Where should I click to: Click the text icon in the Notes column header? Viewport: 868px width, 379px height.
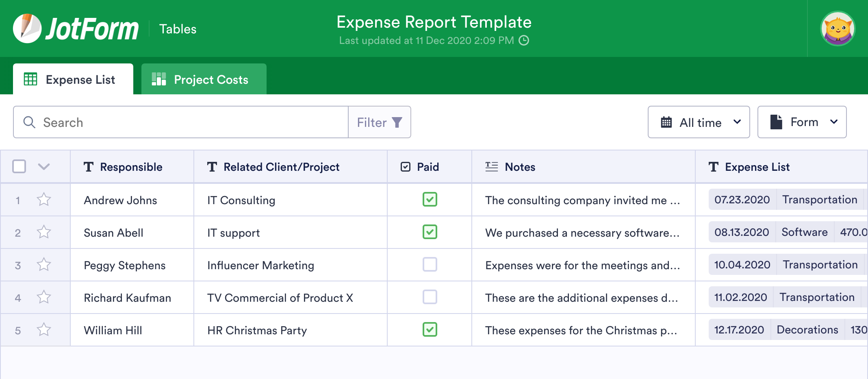[491, 167]
